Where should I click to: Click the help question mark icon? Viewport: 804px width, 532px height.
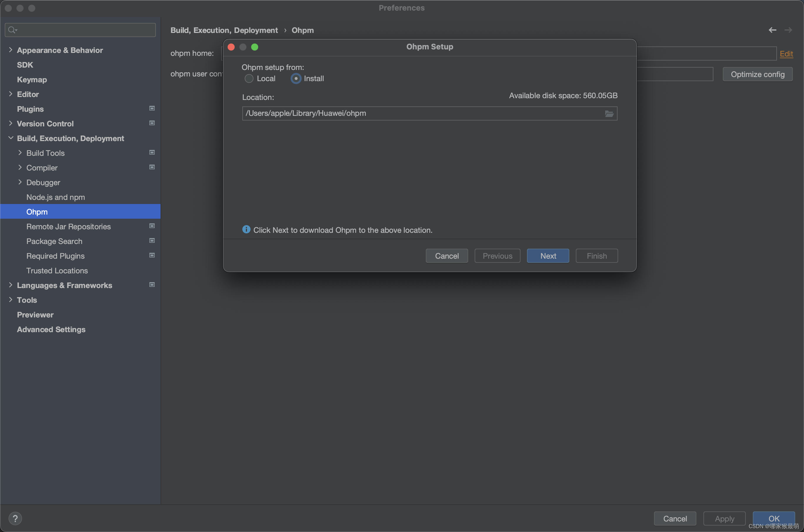15,518
